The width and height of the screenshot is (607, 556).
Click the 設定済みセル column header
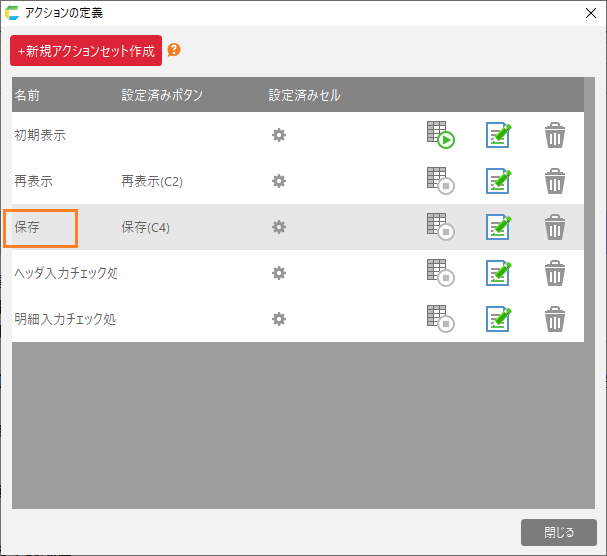point(305,95)
